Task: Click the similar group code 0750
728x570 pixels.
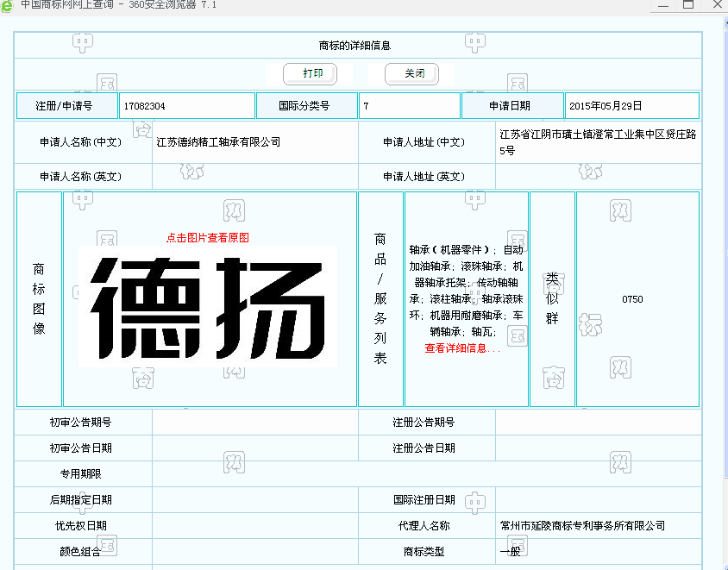Action: point(632,299)
